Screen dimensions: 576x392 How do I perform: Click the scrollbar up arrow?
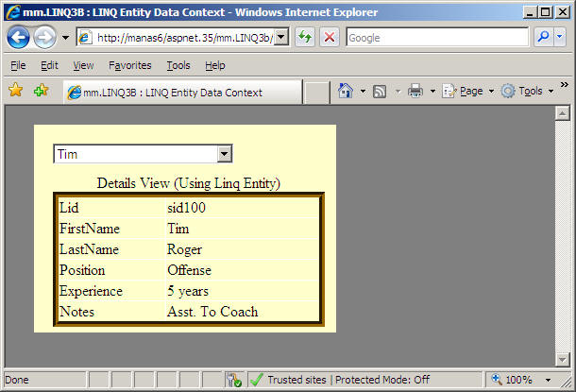[x=563, y=113]
